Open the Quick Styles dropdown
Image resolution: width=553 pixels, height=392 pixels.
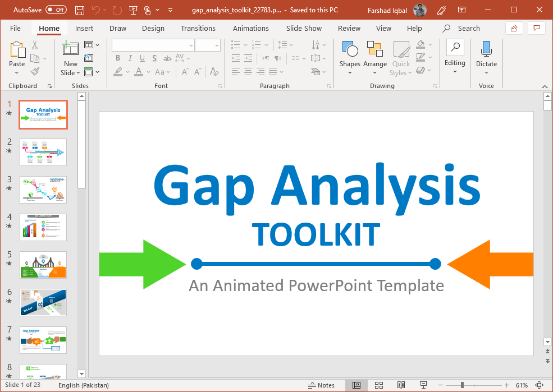[x=401, y=68]
